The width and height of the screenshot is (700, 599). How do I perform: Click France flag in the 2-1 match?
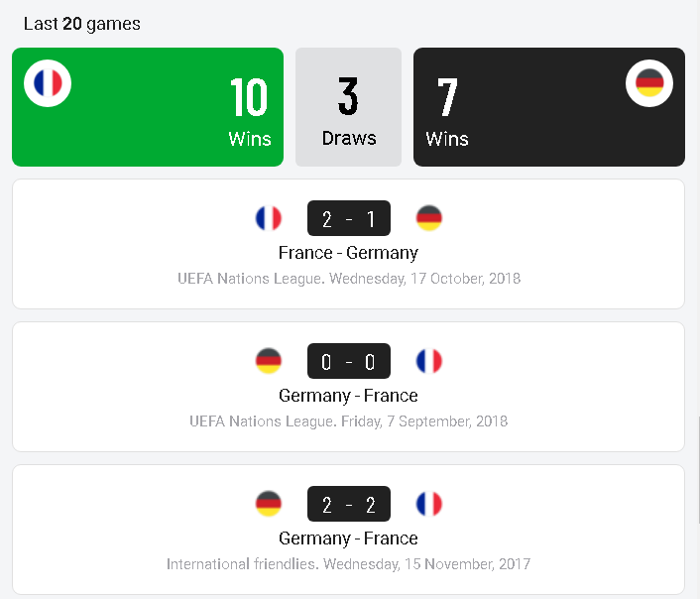click(269, 218)
